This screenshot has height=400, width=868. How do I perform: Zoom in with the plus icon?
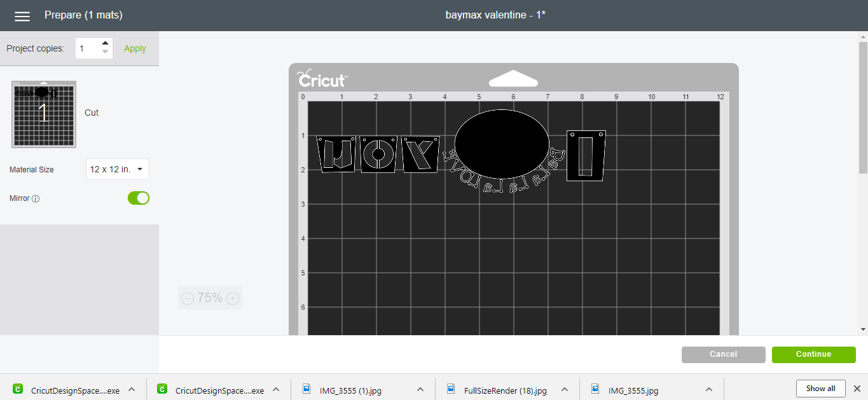click(233, 298)
